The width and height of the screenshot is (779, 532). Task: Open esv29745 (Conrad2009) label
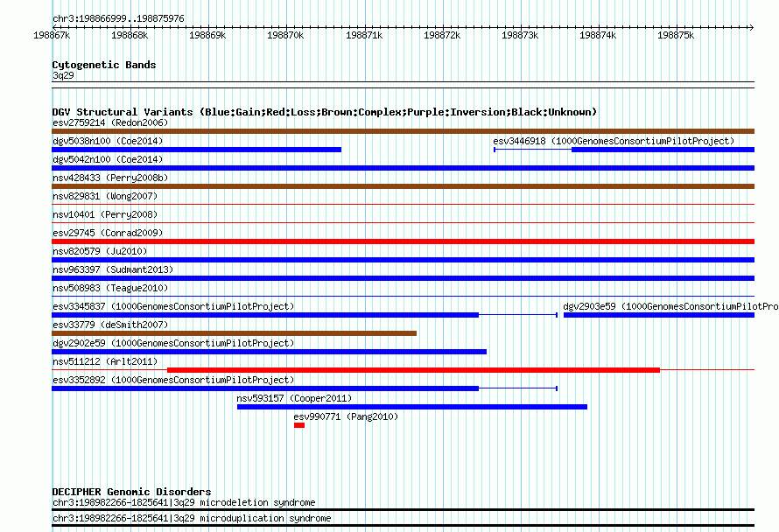pyautogui.click(x=108, y=233)
